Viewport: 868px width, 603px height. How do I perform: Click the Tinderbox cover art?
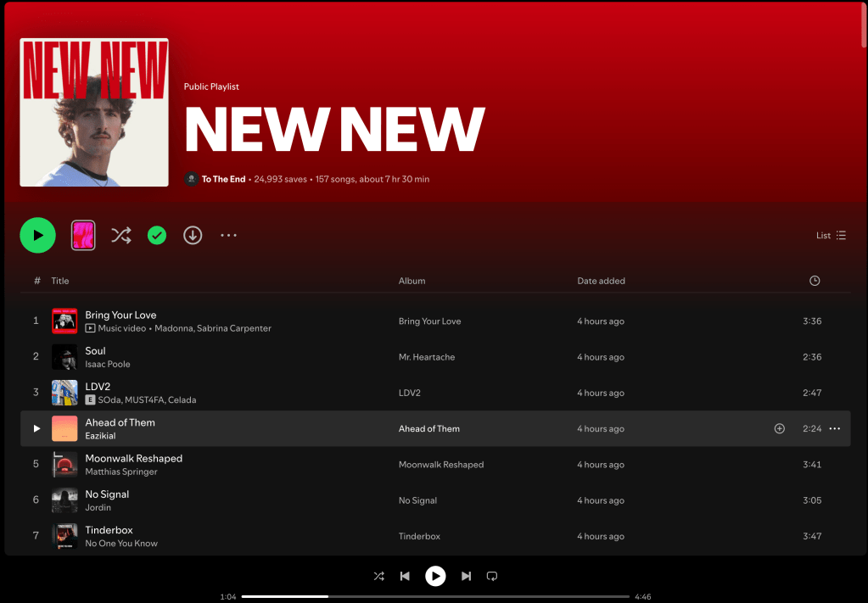(64, 536)
